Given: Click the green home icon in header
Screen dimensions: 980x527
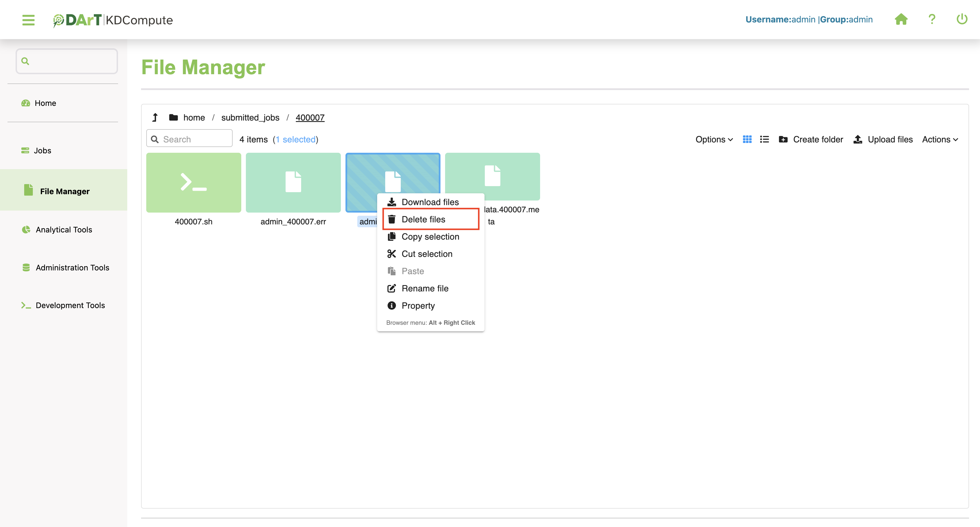Looking at the screenshot, I should [x=901, y=19].
